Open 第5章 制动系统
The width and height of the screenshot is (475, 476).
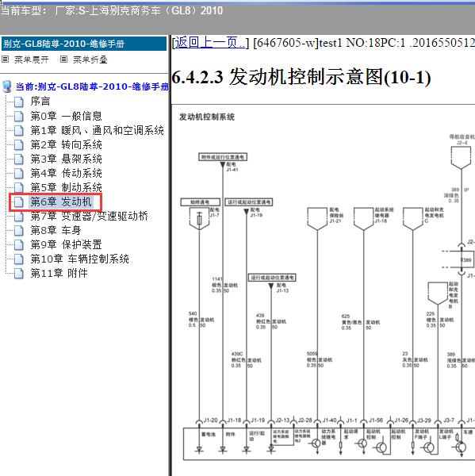66,187
